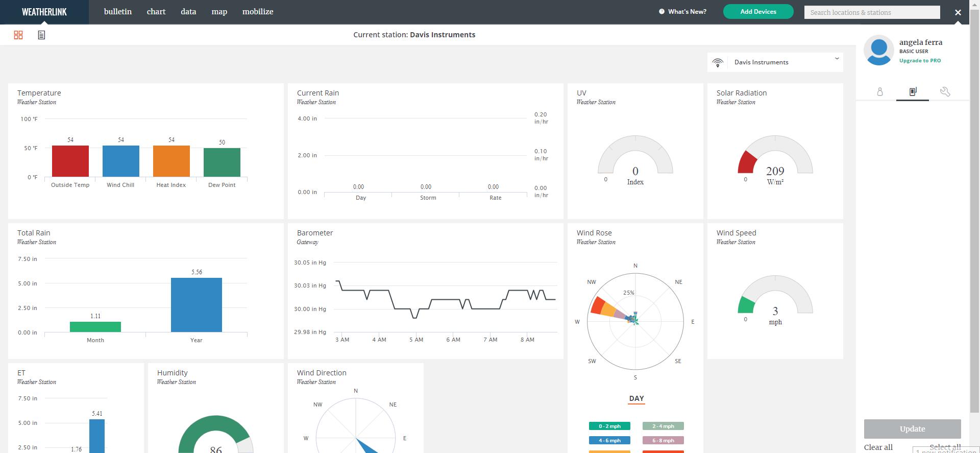Open the bulletin menu item
This screenshot has height=453, width=980.
pyautogui.click(x=118, y=12)
